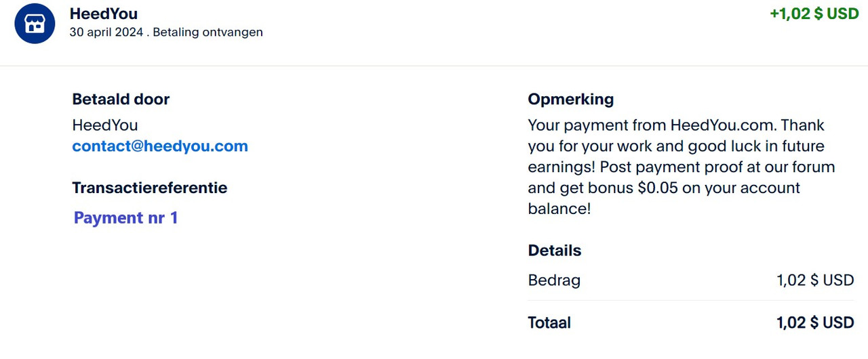The height and width of the screenshot is (359, 868).
Task: Click the Payment nr 1 reference text
Action: (x=125, y=218)
